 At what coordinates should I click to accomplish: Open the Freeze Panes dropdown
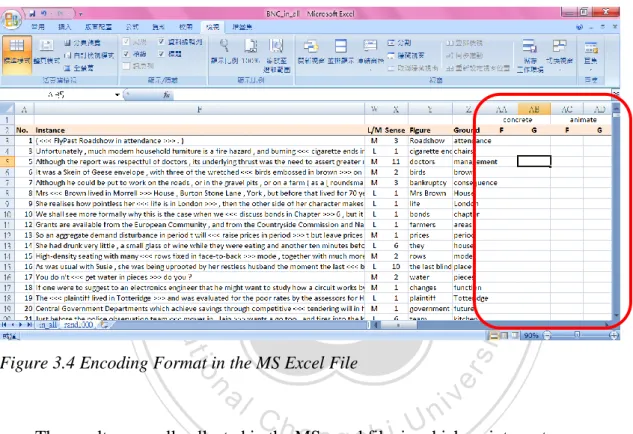point(370,54)
